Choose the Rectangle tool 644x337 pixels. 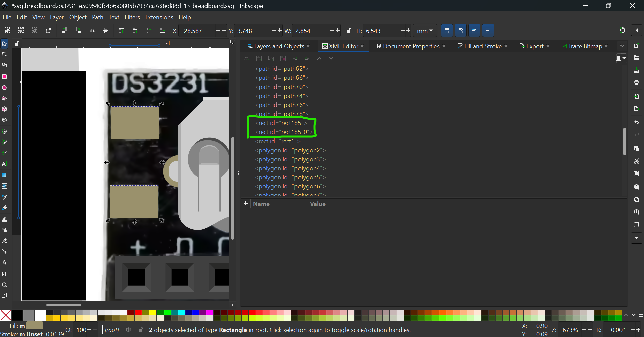pos(4,77)
